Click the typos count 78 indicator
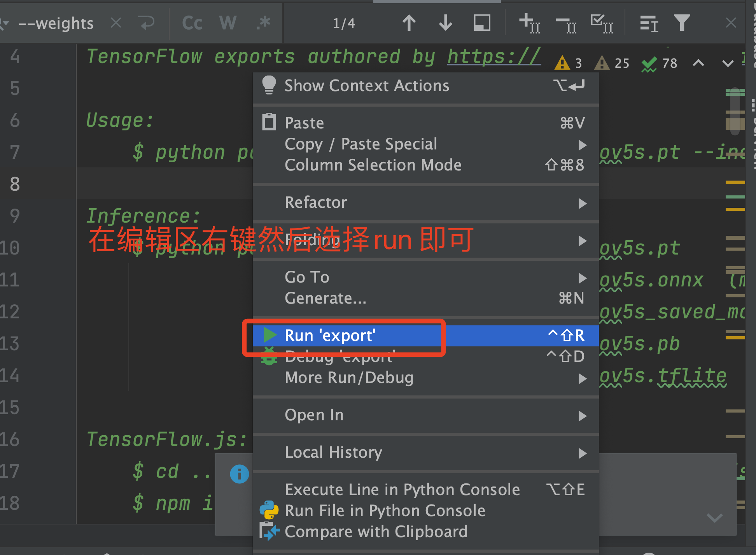Image resolution: width=756 pixels, height=555 pixels. 660,63
